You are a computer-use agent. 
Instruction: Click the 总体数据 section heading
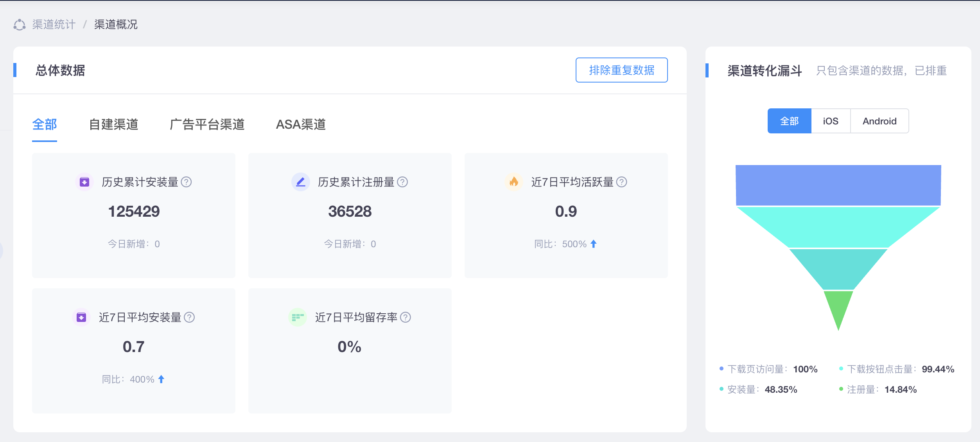pos(60,70)
